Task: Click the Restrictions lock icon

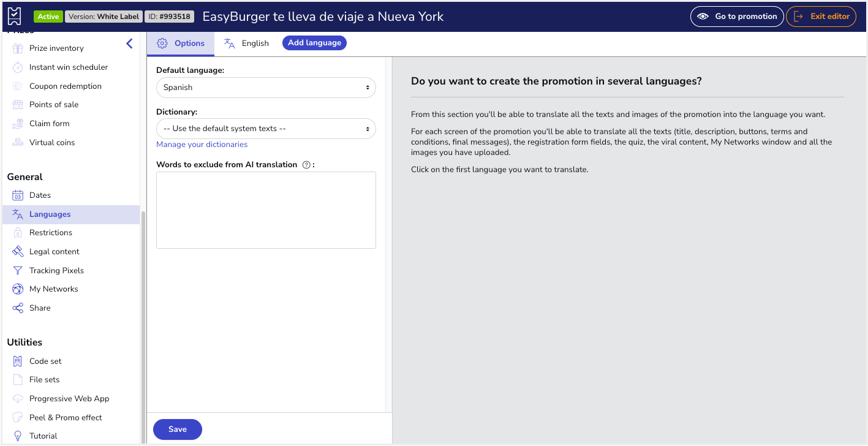Action: [x=18, y=233]
